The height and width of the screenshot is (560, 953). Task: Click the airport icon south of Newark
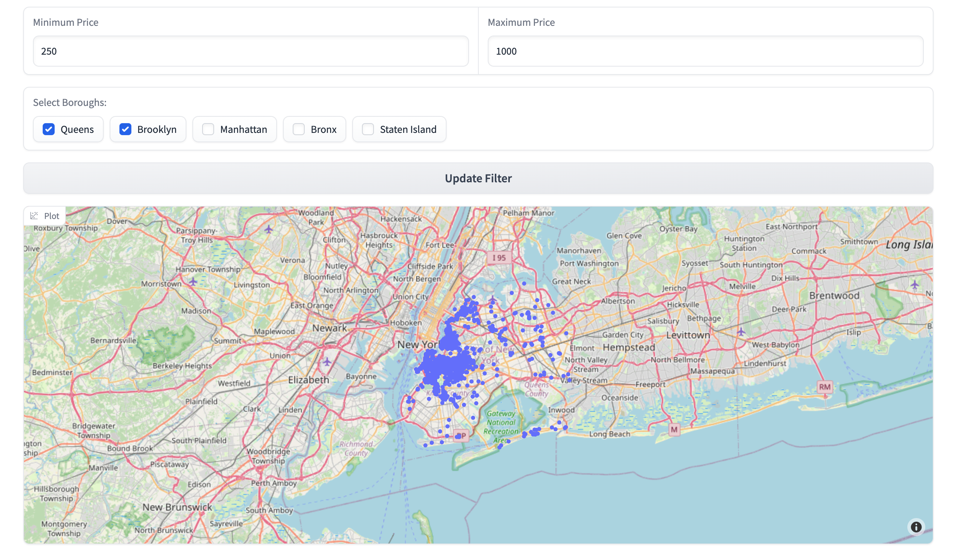[x=327, y=362]
